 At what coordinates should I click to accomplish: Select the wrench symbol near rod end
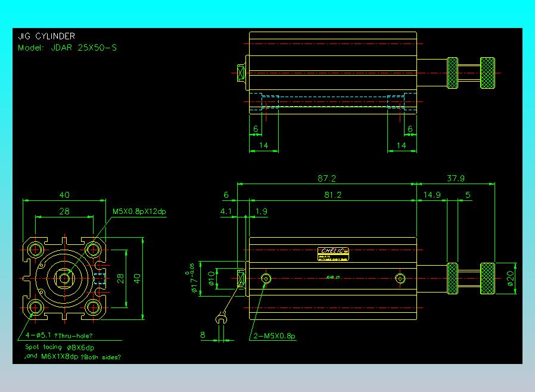(222, 318)
